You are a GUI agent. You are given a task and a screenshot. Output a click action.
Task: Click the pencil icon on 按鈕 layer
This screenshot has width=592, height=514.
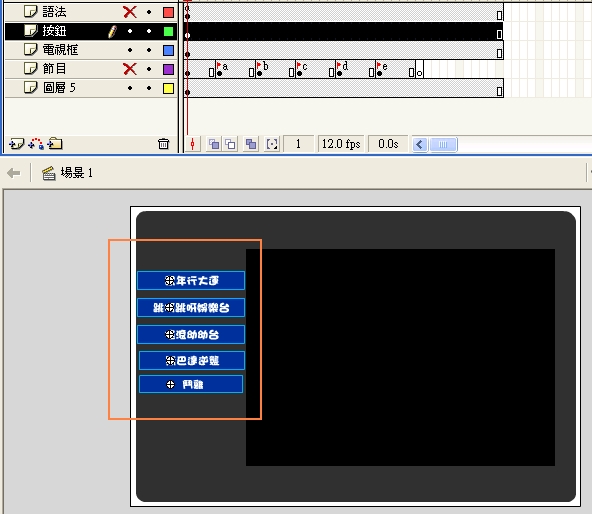[112, 31]
